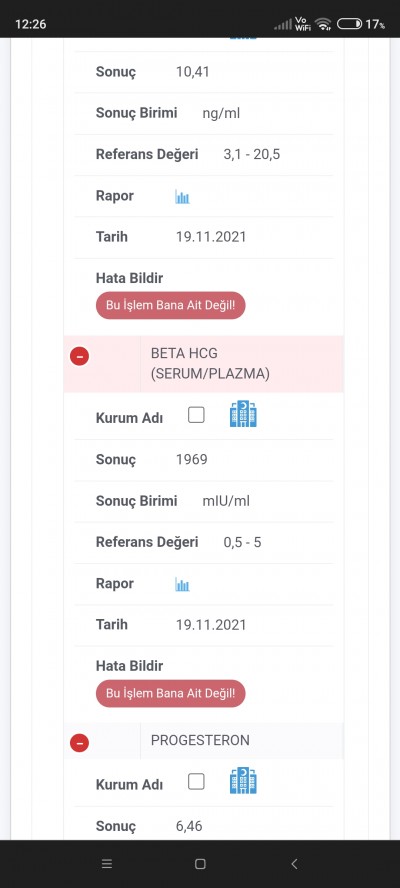Image resolution: width=400 pixels, height=888 pixels.
Task: Select the BETA HCG result value 1969
Action: point(192,459)
